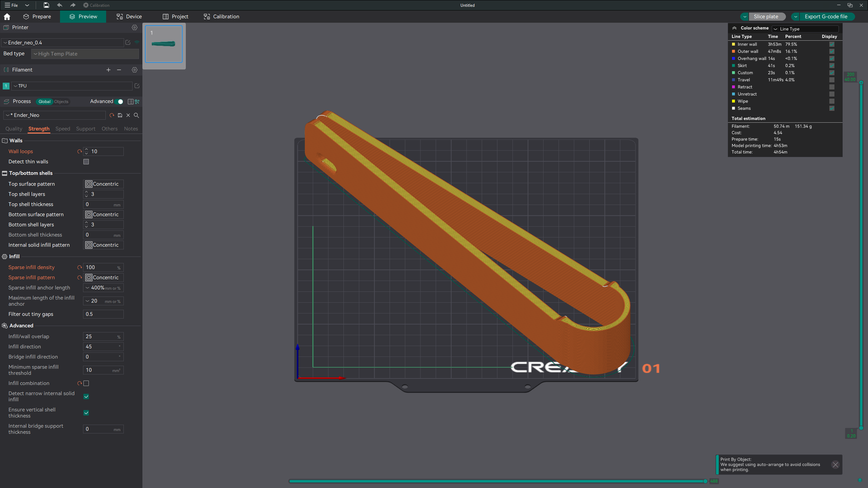Undo the last action
This screenshot has height=488, width=868.
[x=60, y=5]
